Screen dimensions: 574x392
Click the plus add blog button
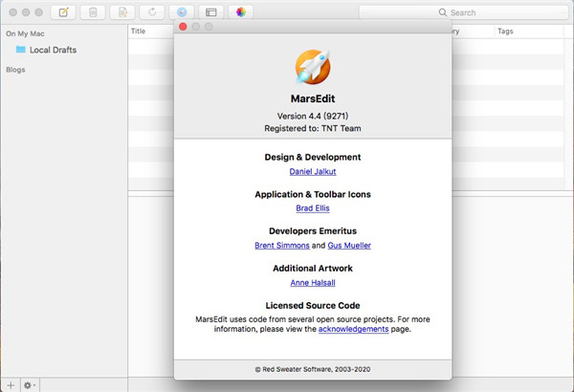pyautogui.click(x=11, y=385)
